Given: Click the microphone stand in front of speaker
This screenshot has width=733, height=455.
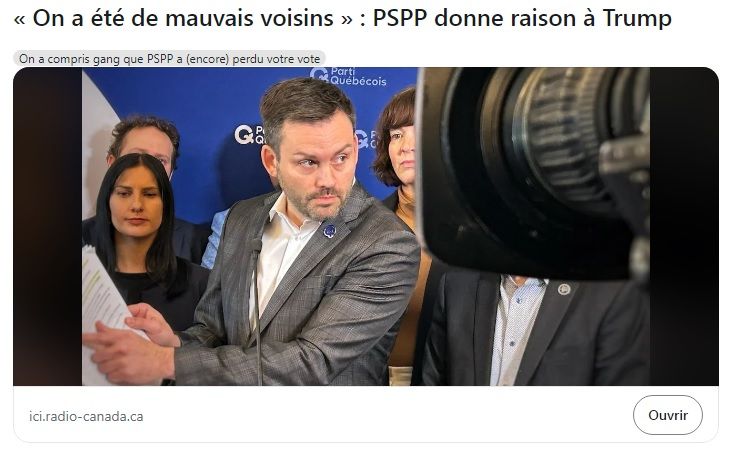Looking at the screenshot, I should (x=257, y=311).
